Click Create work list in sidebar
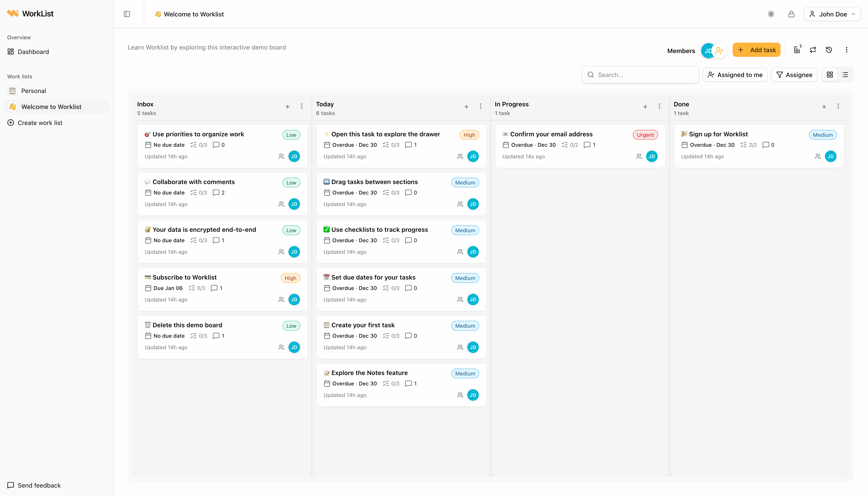The height and width of the screenshot is (496, 868). pos(39,123)
